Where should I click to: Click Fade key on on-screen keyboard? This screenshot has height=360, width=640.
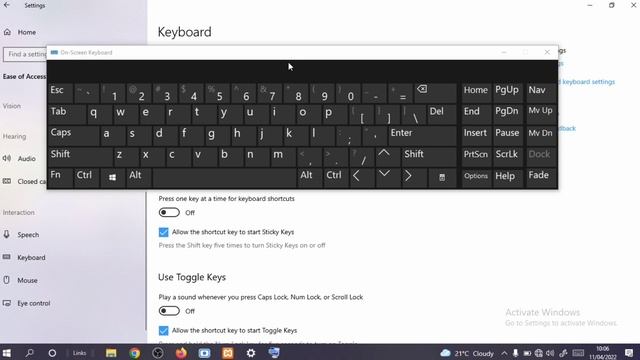pos(540,177)
